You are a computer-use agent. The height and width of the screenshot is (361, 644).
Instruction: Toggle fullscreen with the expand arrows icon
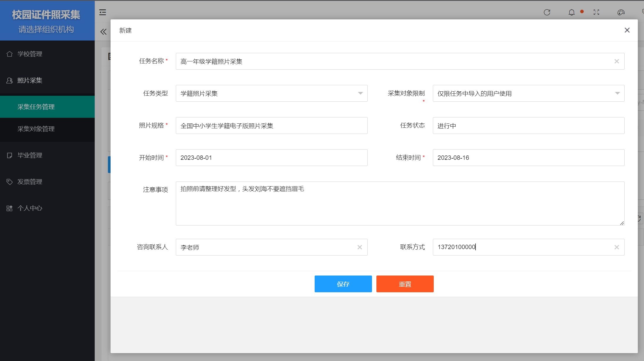point(596,12)
